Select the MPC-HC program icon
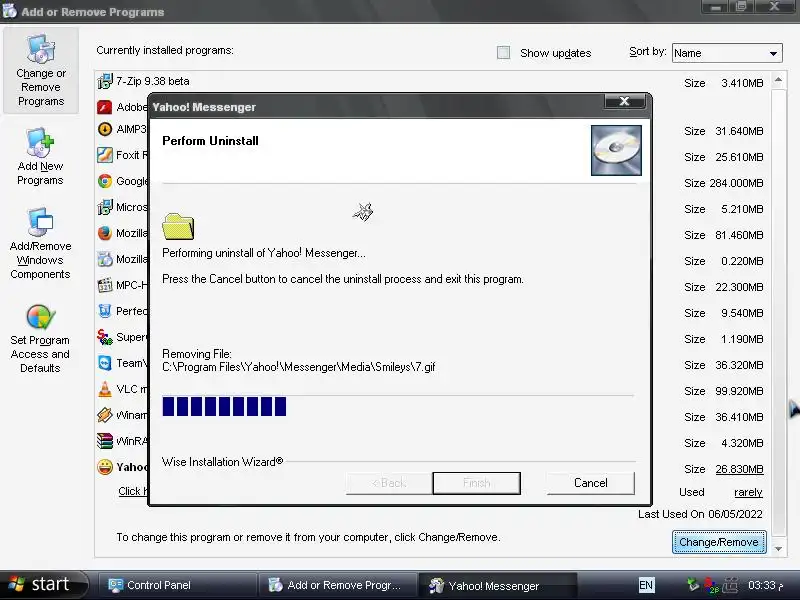The height and width of the screenshot is (600, 800). (x=105, y=285)
